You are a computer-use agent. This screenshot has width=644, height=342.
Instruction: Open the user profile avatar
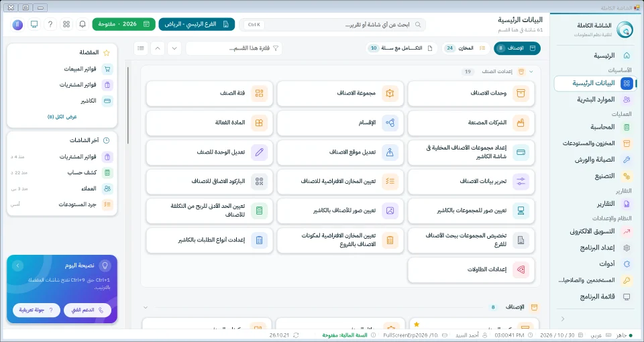point(17,24)
